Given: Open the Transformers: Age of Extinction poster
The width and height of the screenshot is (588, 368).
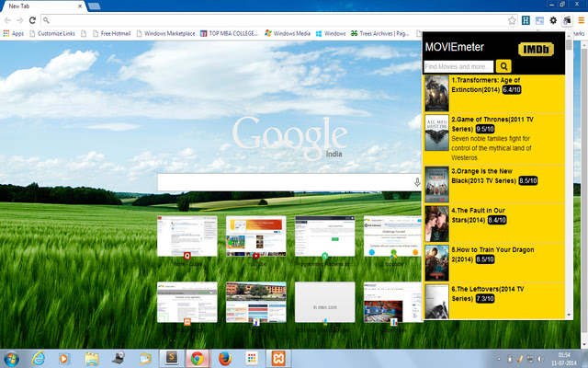Looking at the screenshot, I should pyautogui.click(x=436, y=94).
